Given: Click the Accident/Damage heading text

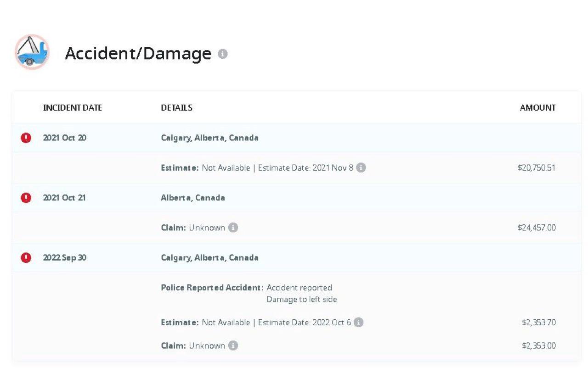Looking at the screenshot, I should 138,54.
